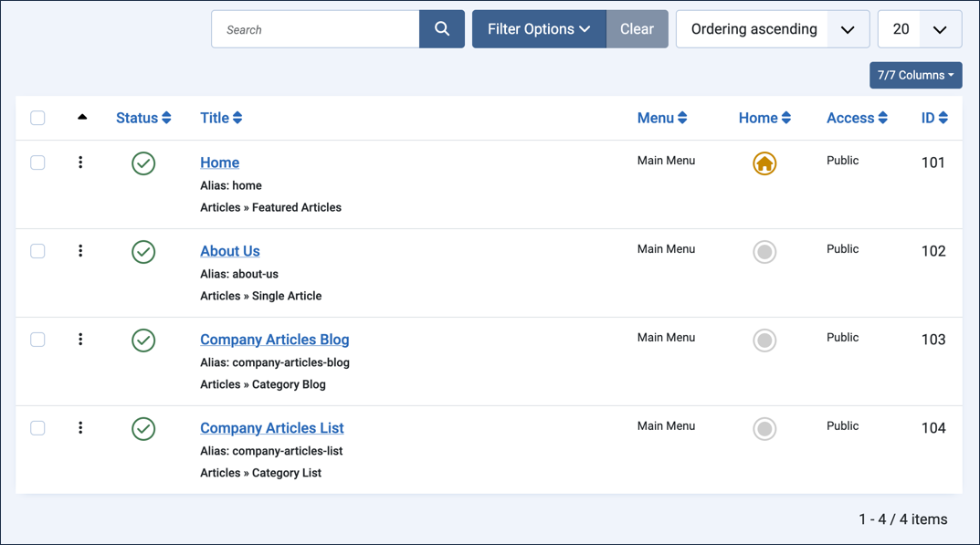Viewport: 980px width, 545px height.
Task: Toggle published status for Home item
Action: tap(143, 163)
